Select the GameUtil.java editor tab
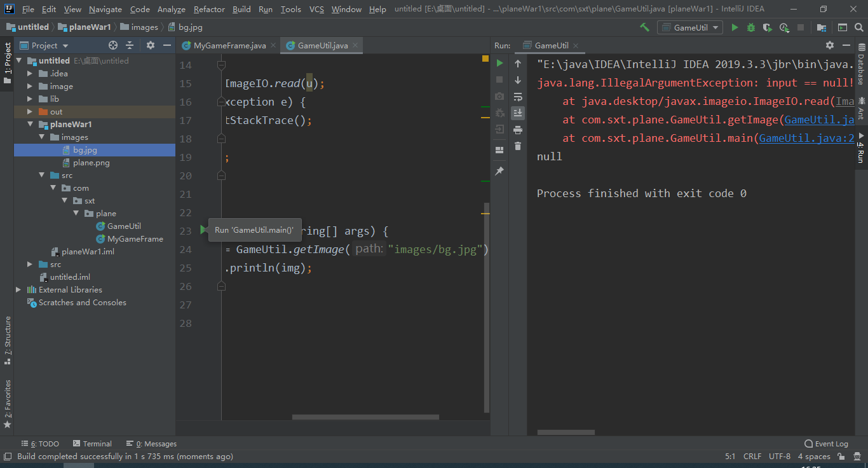The width and height of the screenshot is (868, 468). click(x=323, y=45)
